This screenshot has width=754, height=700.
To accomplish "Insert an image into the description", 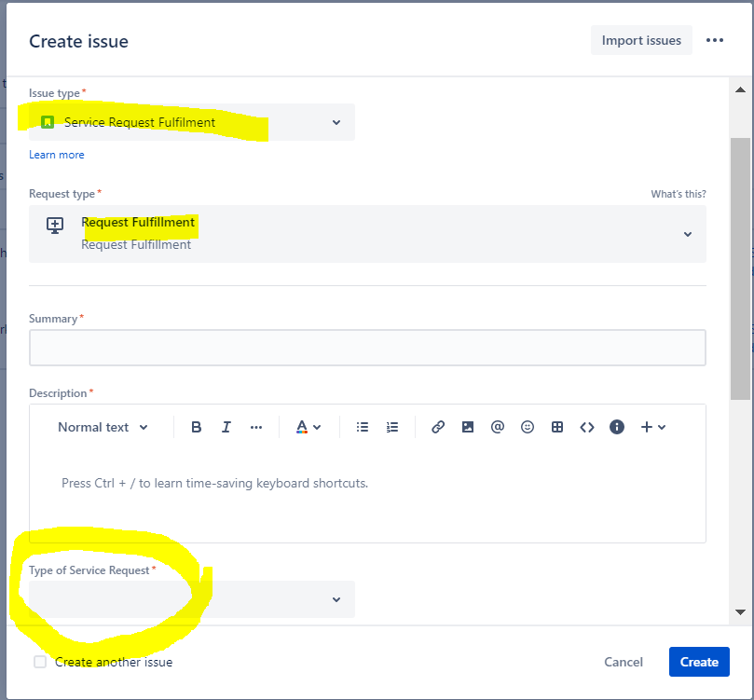I will pos(467,427).
